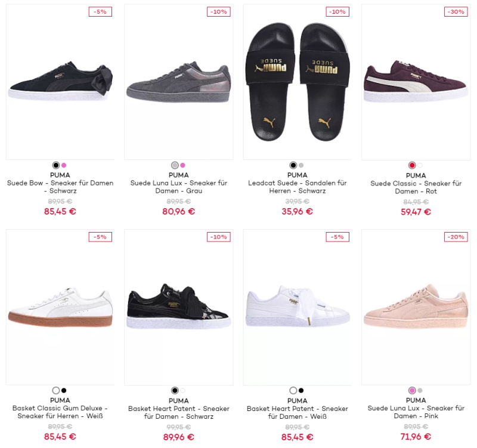
Task: Click the 35,96 € sandals price
Action: [x=297, y=212]
